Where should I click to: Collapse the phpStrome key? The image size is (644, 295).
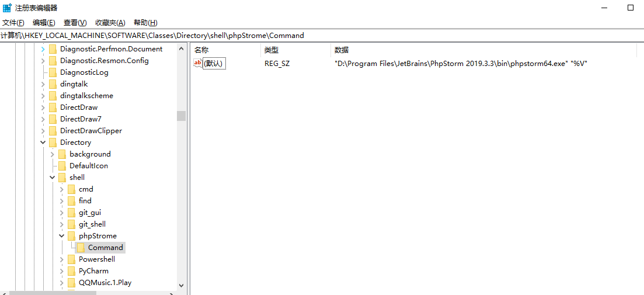62,236
